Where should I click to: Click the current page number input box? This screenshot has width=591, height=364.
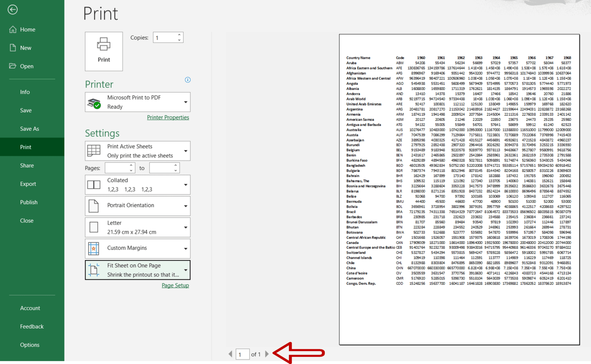(x=242, y=354)
